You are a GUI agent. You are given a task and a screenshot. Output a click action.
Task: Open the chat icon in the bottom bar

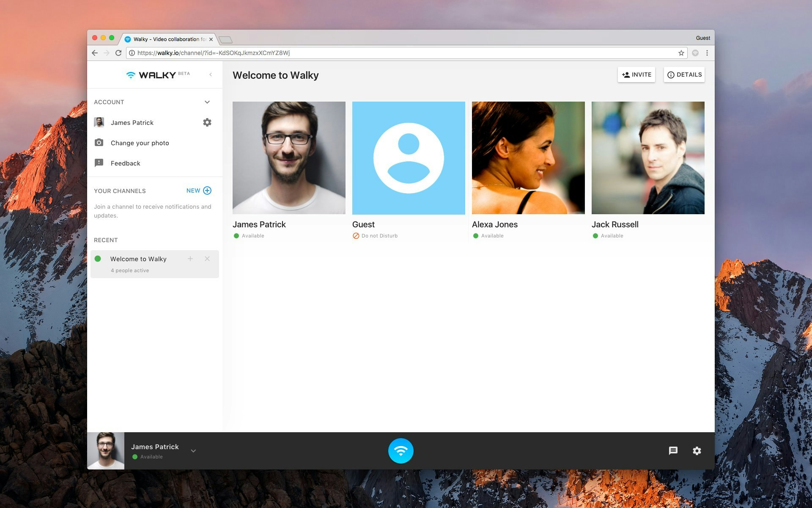pos(673,451)
